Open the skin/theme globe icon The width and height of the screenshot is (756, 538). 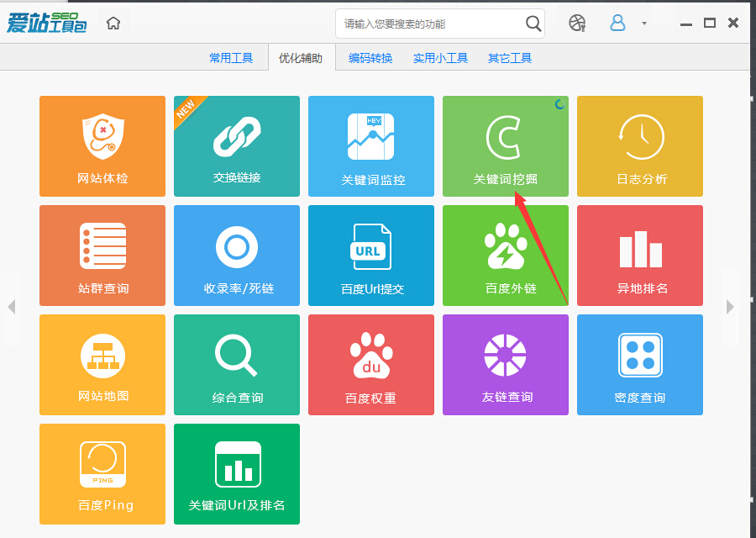point(577,24)
